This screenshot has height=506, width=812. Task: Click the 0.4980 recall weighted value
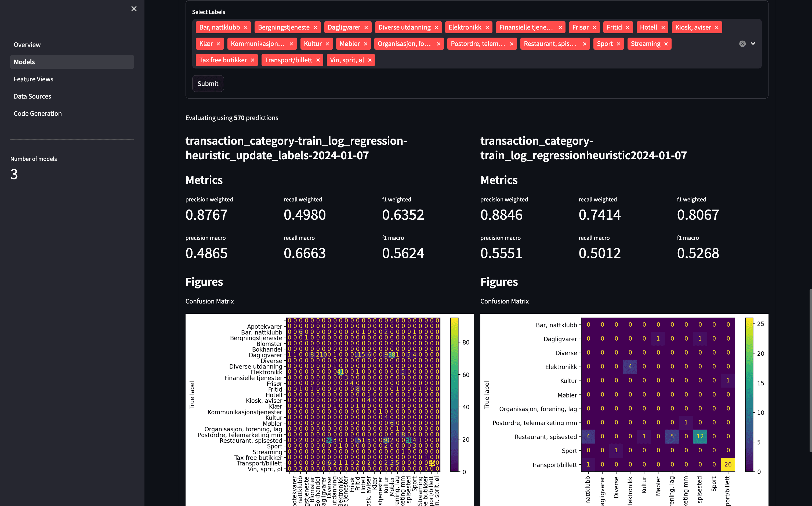click(x=305, y=215)
